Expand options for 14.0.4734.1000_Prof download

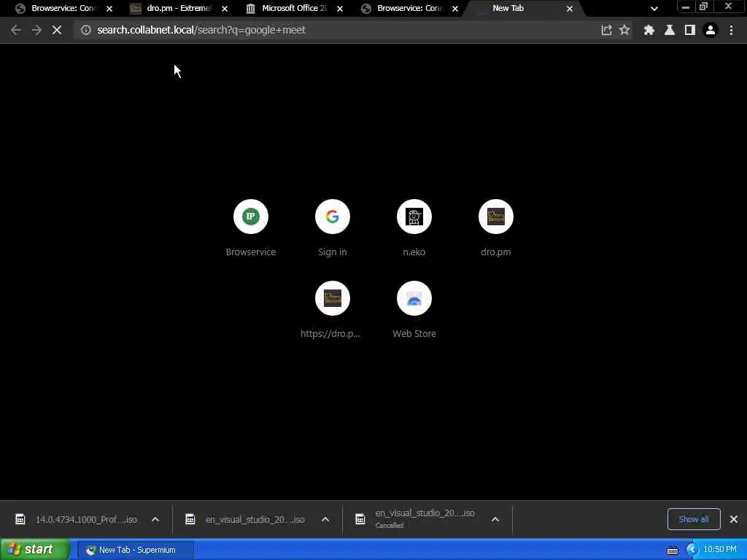(155, 519)
